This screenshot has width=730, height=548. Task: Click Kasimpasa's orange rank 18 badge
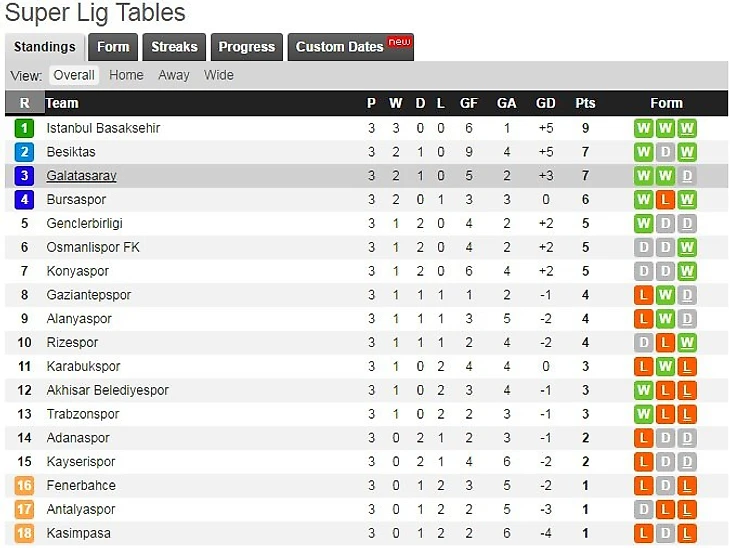coord(24,534)
